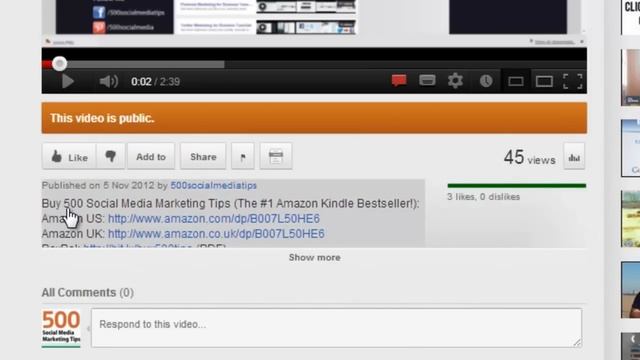Toggle red annotations speech bubble icon
The height and width of the screenshot is (360, 640).
tap(399, 81)
